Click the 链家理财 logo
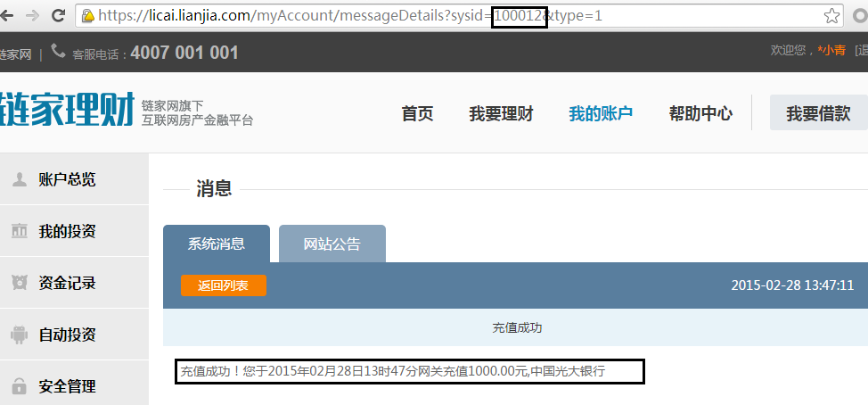 [x=67, y=109]
